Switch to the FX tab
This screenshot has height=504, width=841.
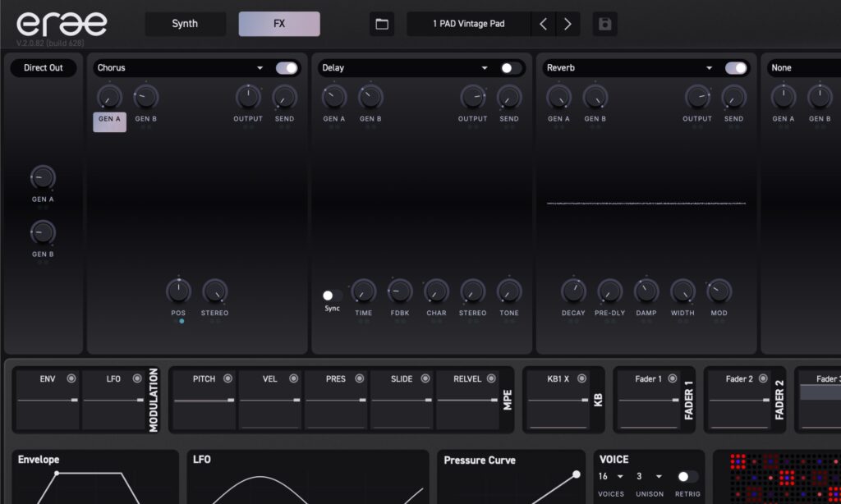tap(279, 24)
